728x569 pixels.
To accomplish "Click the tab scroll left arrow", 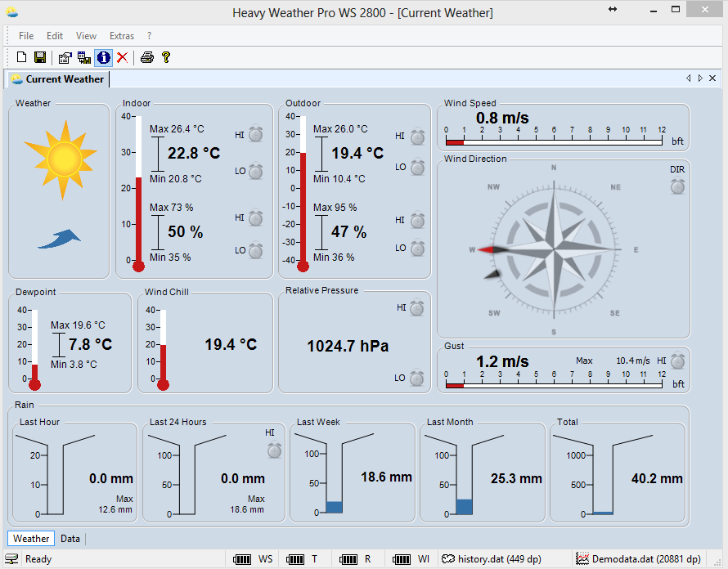I will [x=689, y=78].
